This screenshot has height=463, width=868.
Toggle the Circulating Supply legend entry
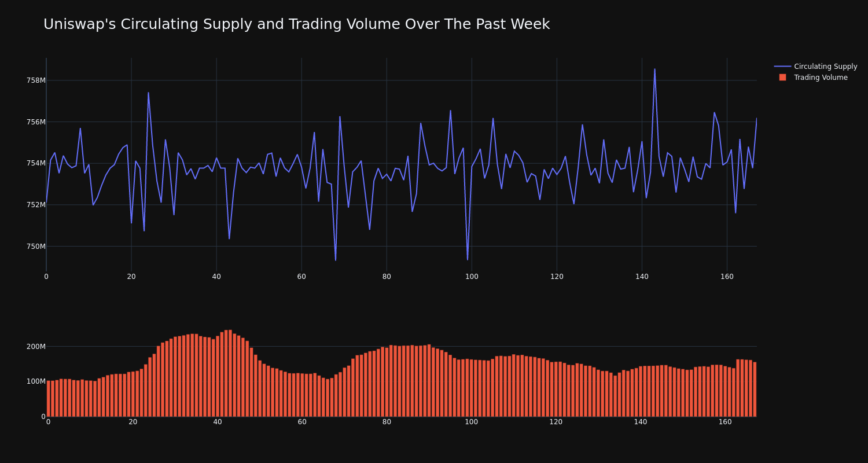(815, 67)
